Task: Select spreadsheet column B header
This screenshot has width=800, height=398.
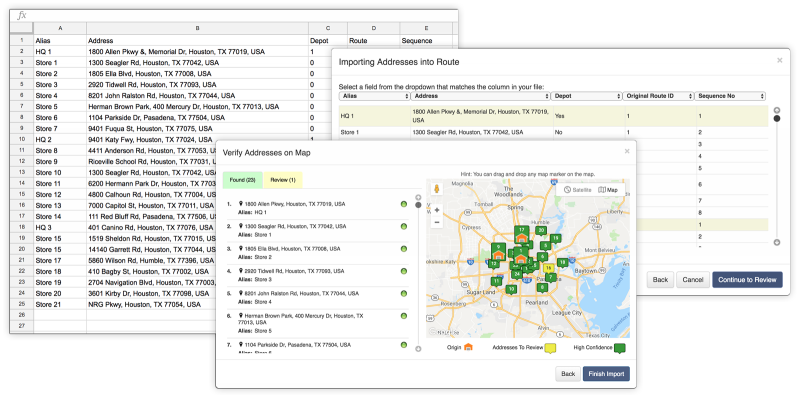Action: 197,29
